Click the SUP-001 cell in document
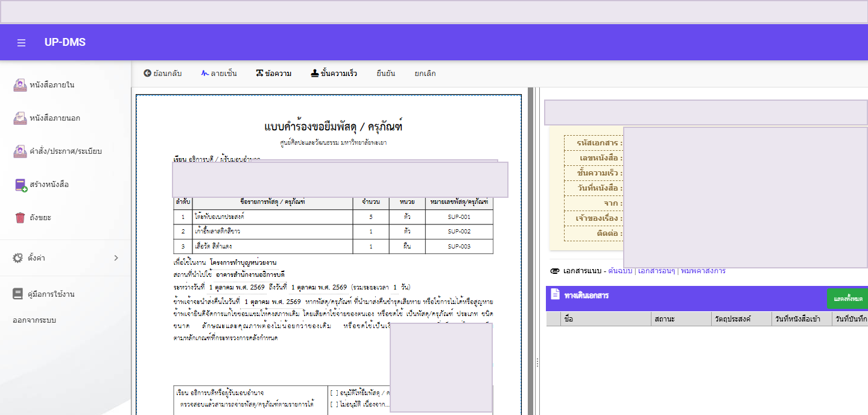This screenshot has width=868, height=415. 459,217
